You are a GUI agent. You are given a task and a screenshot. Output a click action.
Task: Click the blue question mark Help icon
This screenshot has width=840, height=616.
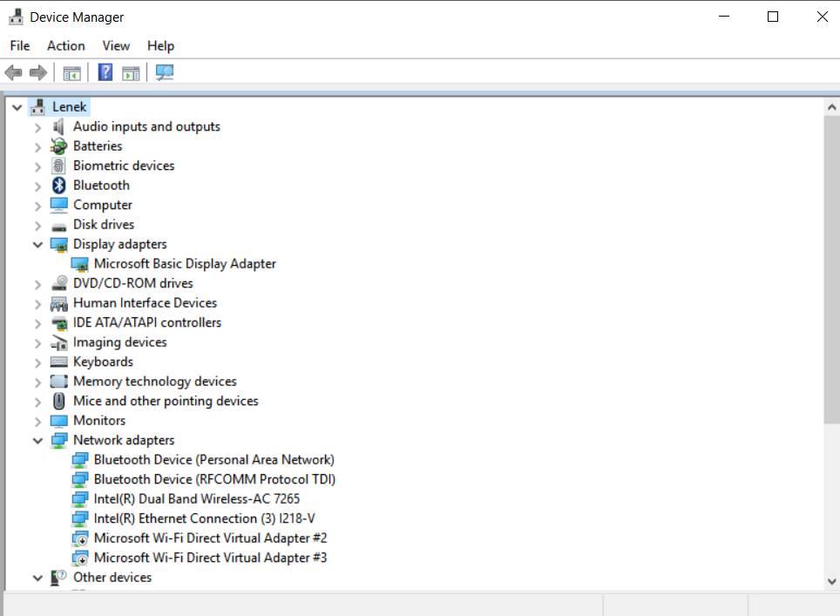(105, 71)
